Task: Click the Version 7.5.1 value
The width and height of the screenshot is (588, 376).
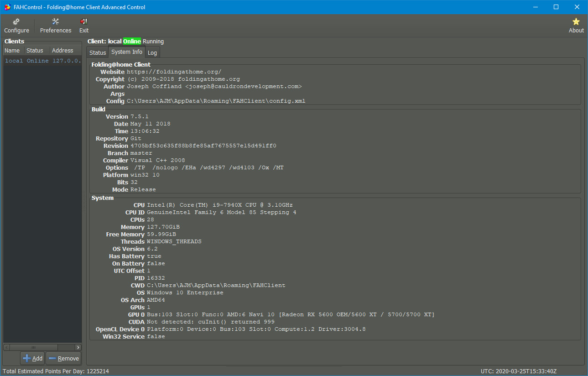Action: coord(139,116)
